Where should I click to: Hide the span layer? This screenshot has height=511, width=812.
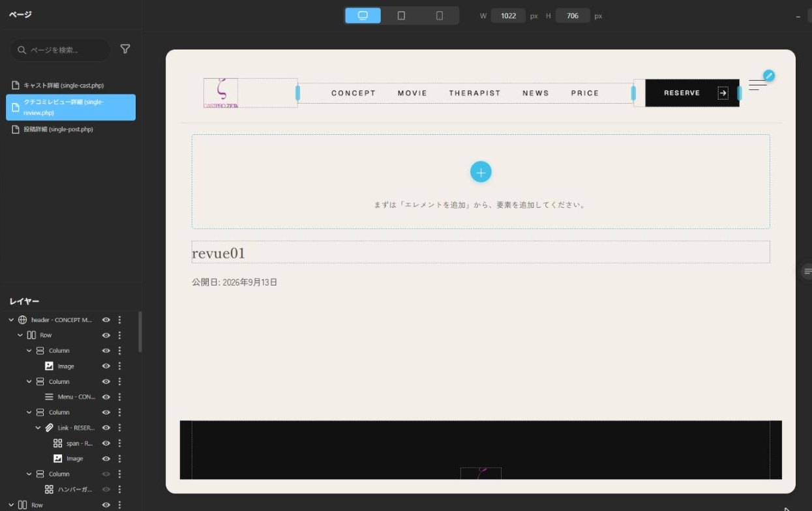(106, 443)
